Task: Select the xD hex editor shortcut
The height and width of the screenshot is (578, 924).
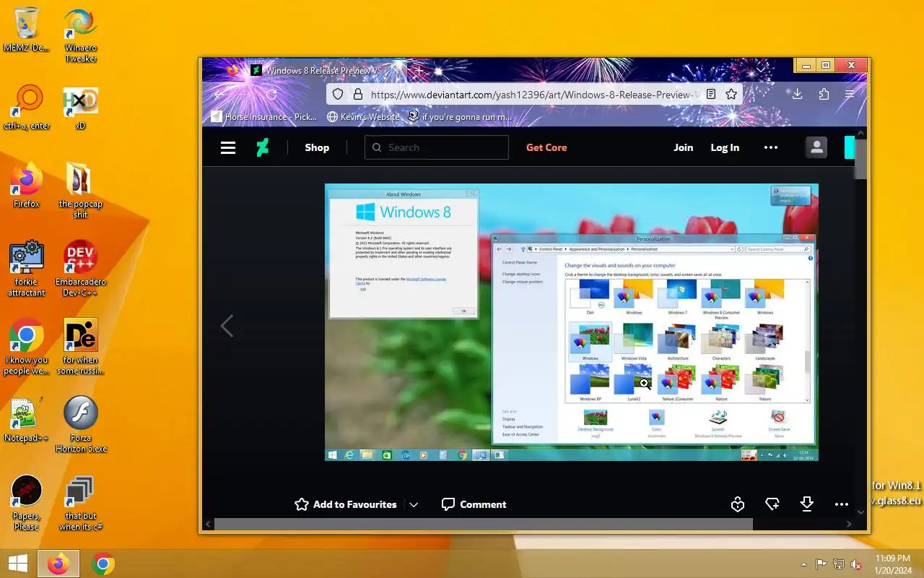Action: 81,108
